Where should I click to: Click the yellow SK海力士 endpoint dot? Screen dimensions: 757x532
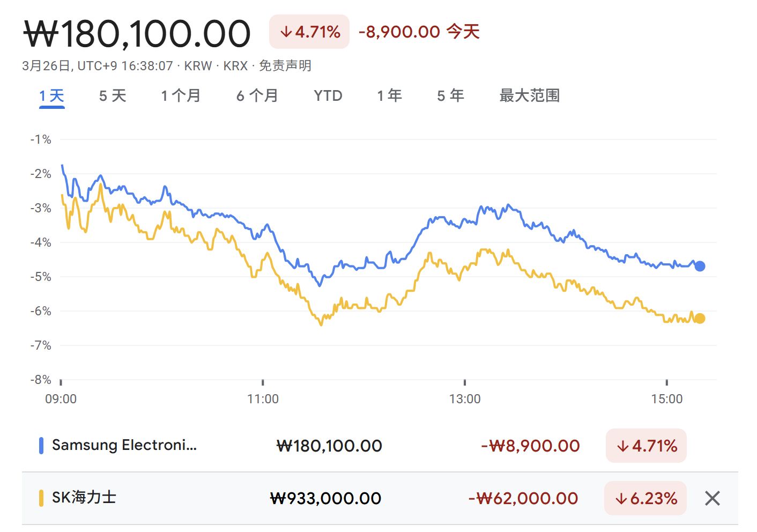pyautogui.click(x=700, y=319)
